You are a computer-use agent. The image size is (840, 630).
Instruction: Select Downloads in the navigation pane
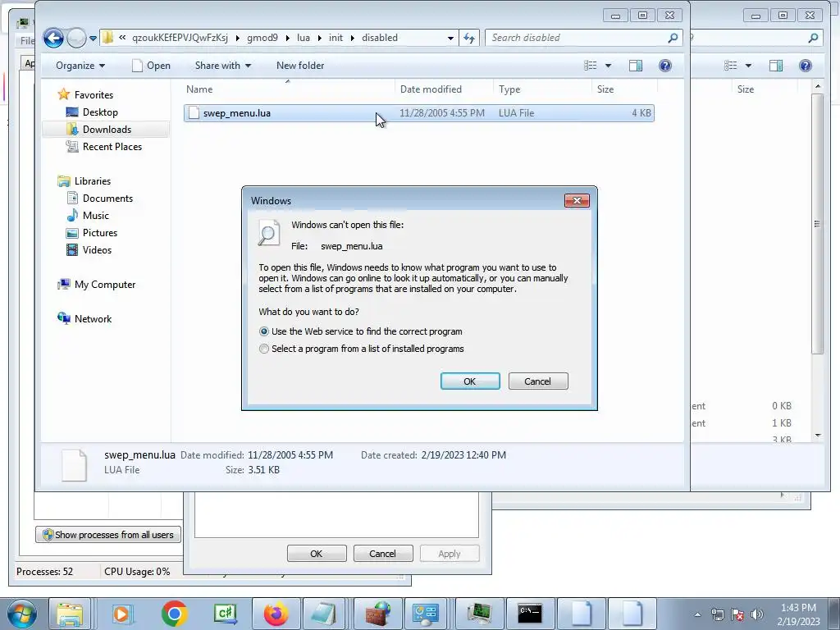tap(107, 129)
